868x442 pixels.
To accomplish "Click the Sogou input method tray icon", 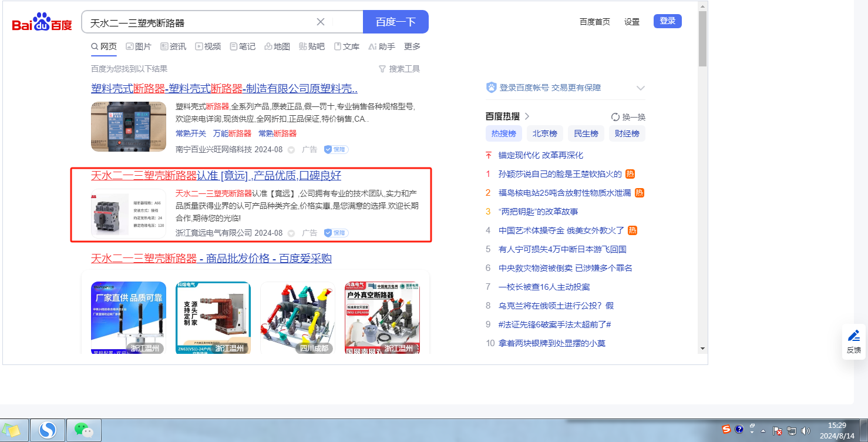I will (726, 430).
